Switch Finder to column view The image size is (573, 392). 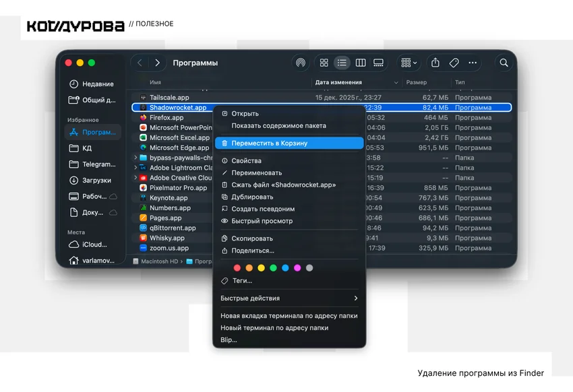tap(361, 63)
